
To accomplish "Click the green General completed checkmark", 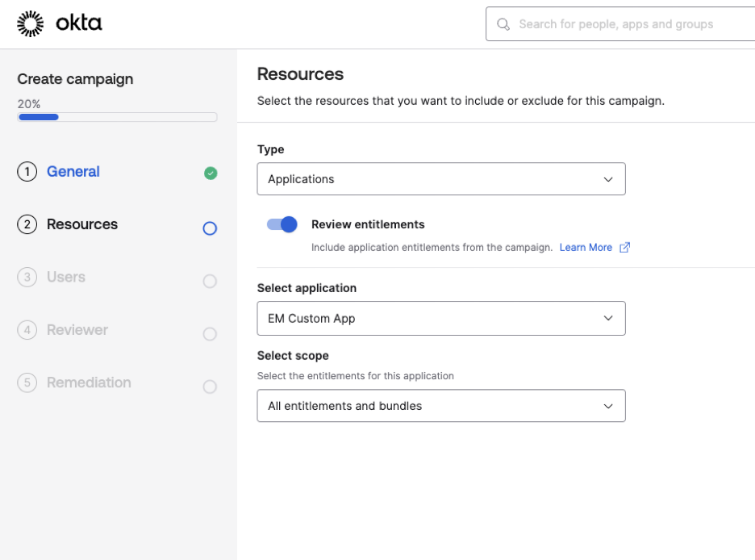I will (211, 173).
